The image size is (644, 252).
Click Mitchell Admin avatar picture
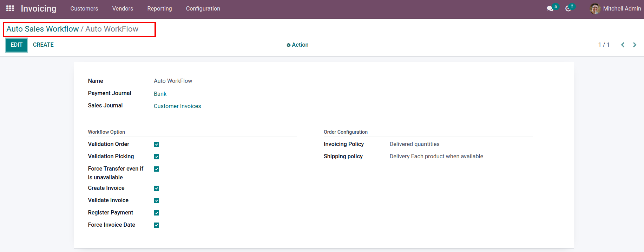pyautogui.click(x=595, y=9)
